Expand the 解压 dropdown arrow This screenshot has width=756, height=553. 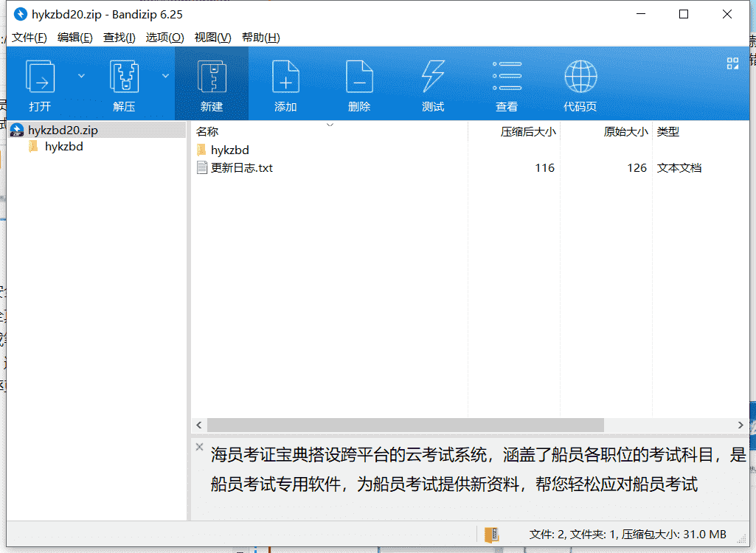tap(165, 76)
